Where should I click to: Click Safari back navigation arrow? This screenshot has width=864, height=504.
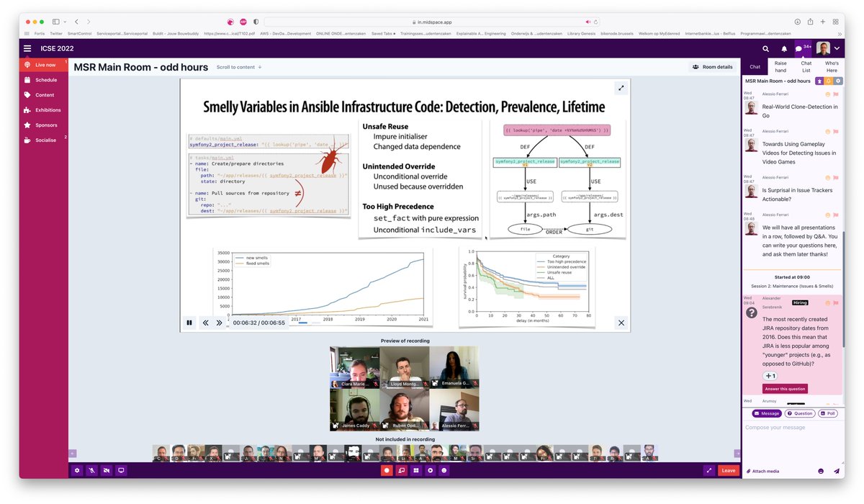point(77,22)
